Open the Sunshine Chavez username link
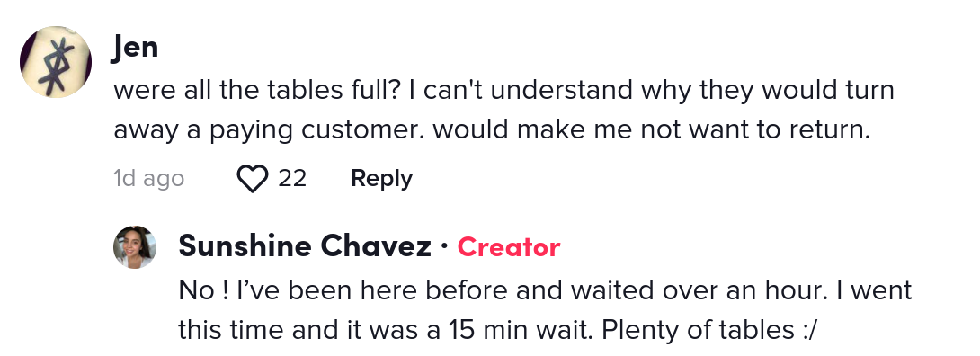The image size is (980, 356). pos(305,246)
